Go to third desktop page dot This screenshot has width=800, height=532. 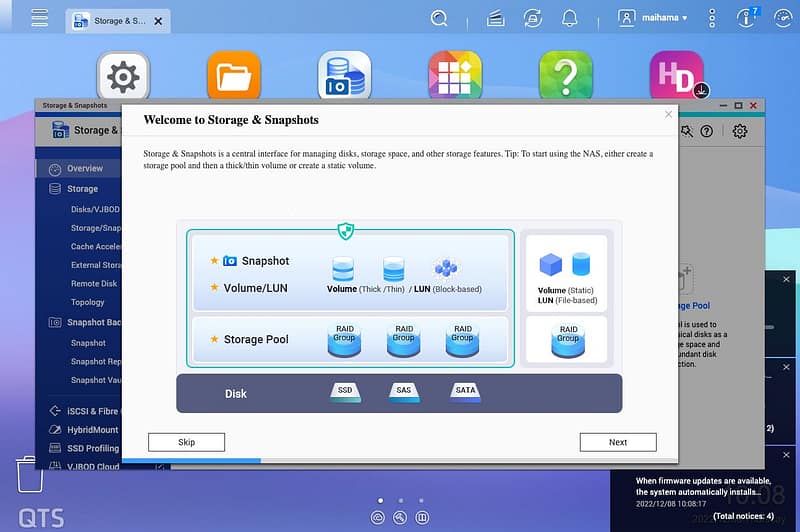pyautogui.click(x=421, y=500)
